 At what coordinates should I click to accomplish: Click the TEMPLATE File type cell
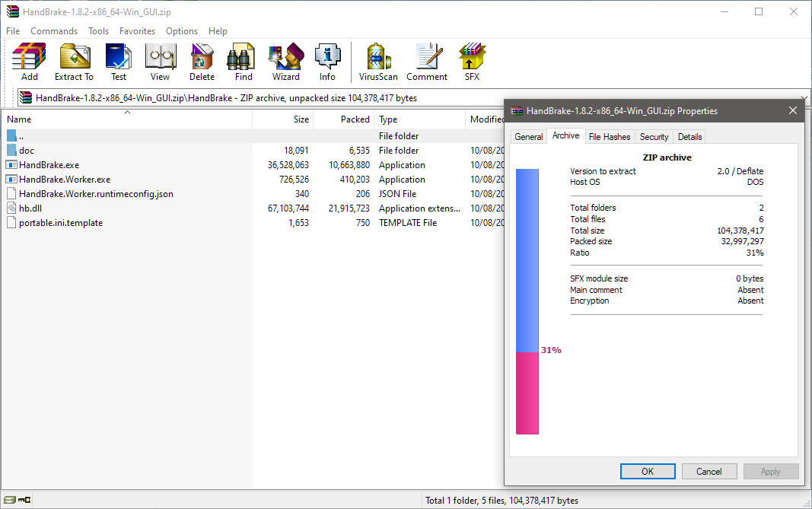[408, 223]
